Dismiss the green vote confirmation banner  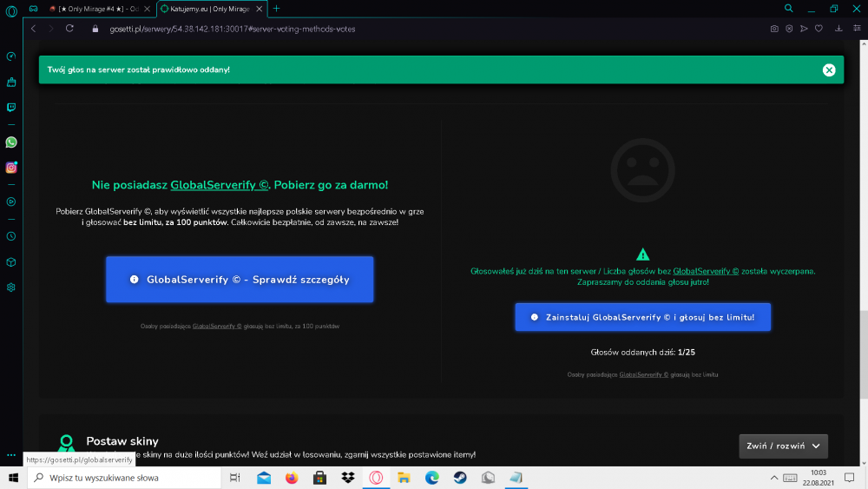point(829,69)
